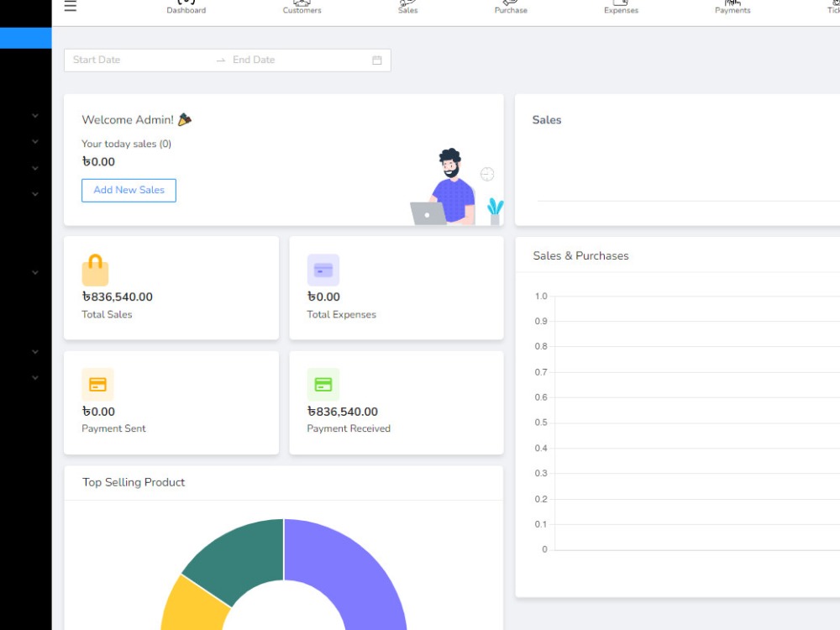Screen dimensions: 840x630
Task: Select the ৳836,540.00 Payment Received amount
Action: pos(343,412)
